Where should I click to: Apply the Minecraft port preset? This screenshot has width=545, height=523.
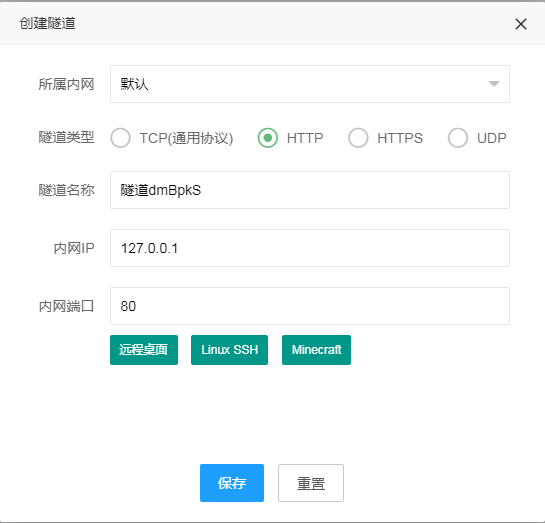(316, 350)
